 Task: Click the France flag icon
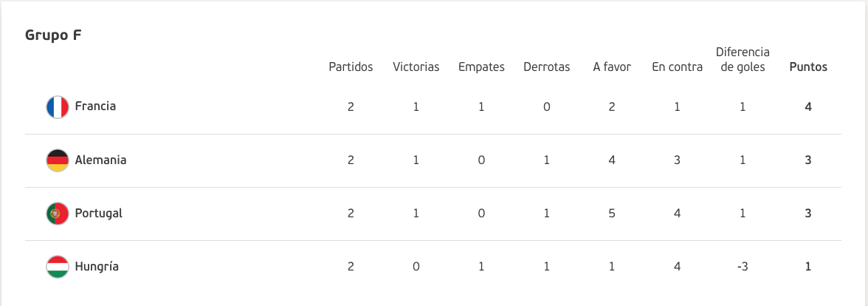pos(57,107)
